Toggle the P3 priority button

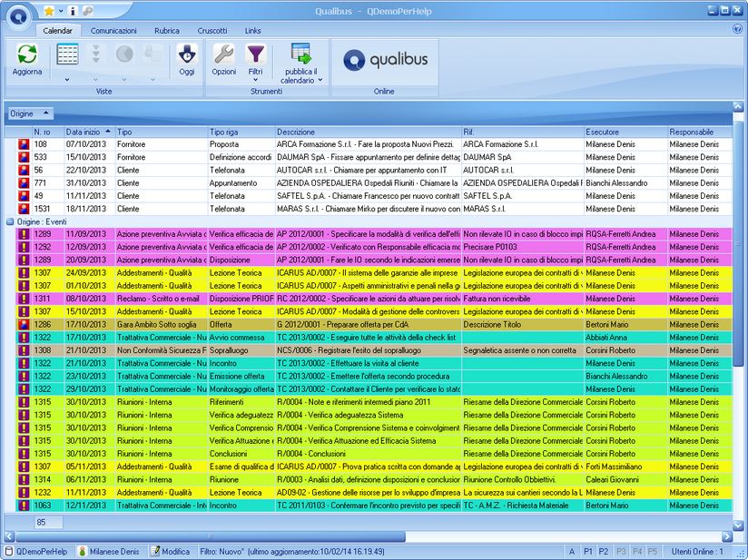(621, 552)
